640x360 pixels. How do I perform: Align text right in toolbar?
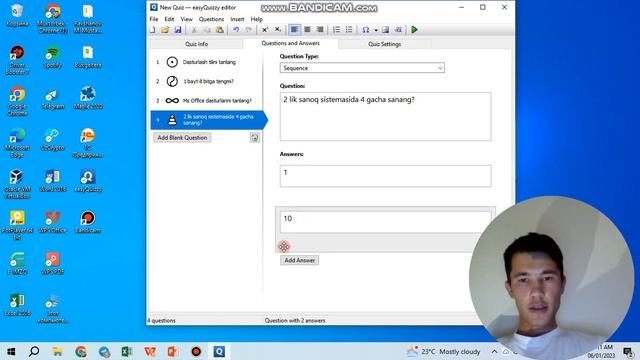(x=320, y=30)
